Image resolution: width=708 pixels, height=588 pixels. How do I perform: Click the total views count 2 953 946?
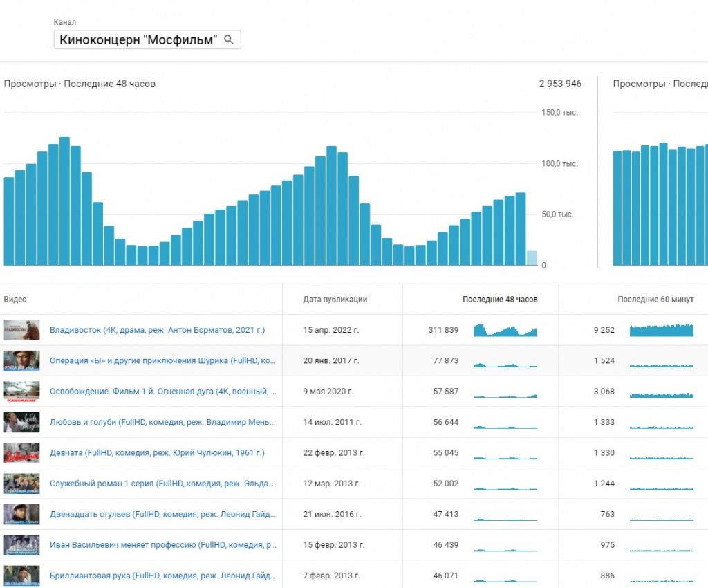(x=560, y=84)
